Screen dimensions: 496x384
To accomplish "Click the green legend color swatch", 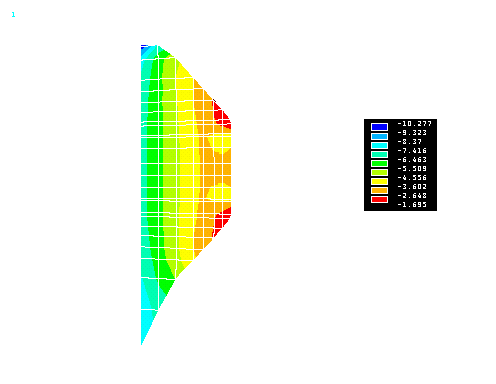I will click(379, 163).
